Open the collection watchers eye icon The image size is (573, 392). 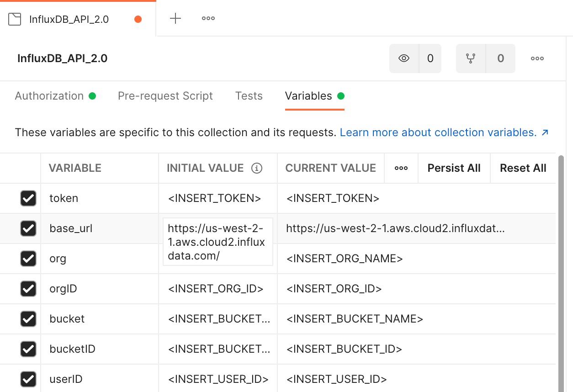point(403,58)
